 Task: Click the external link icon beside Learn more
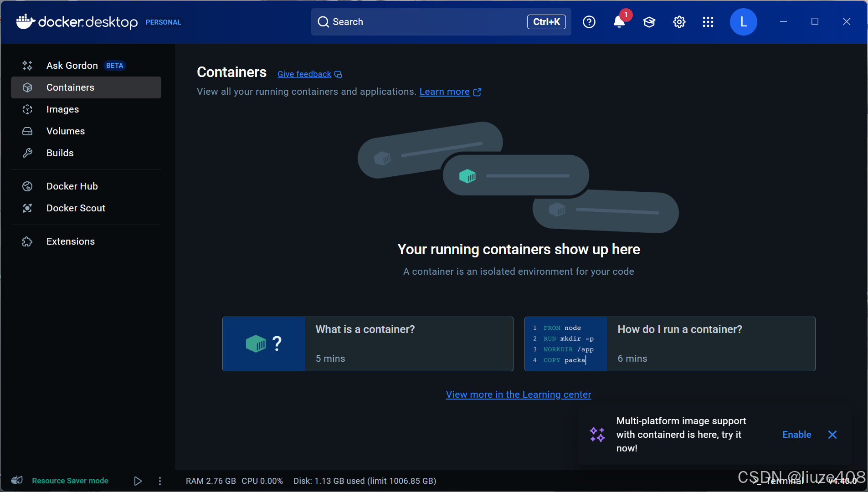click(x=478, y=92)
